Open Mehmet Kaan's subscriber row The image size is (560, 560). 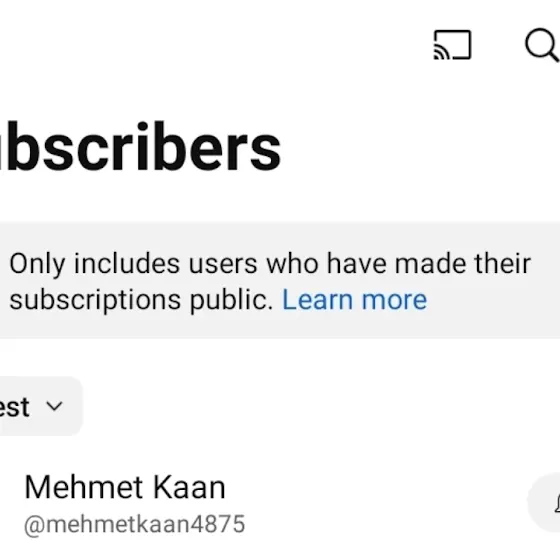click(x=280, y=504)
